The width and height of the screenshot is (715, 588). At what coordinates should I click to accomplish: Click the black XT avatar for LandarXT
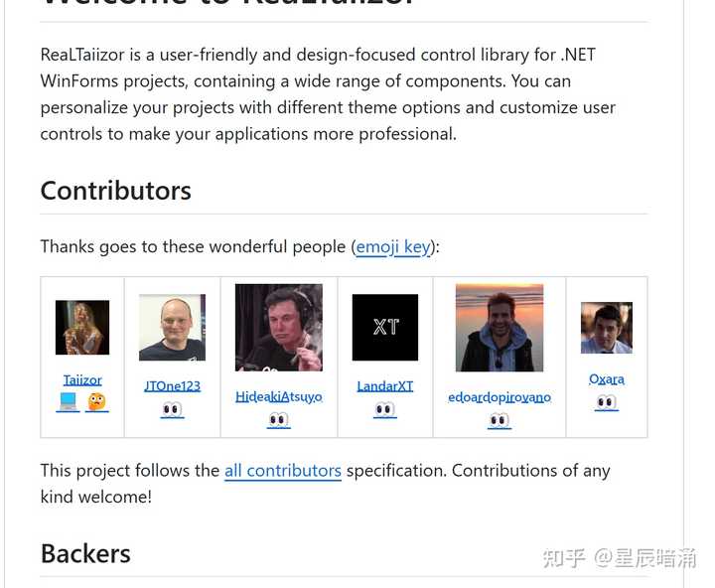pos(385,328)
